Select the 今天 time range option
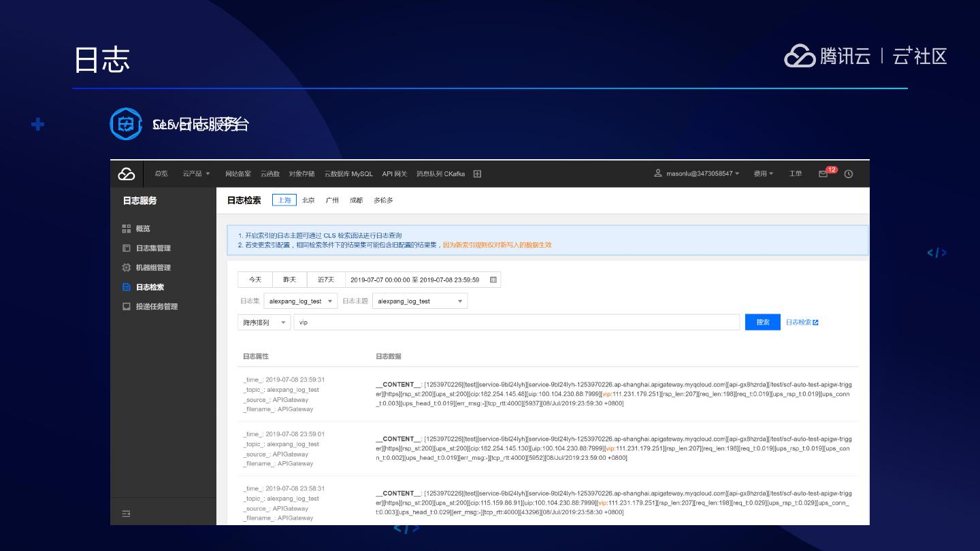Image resolution: width=980 pixels, height=551 pixels. pyautogui.click(x=255, y=280)
